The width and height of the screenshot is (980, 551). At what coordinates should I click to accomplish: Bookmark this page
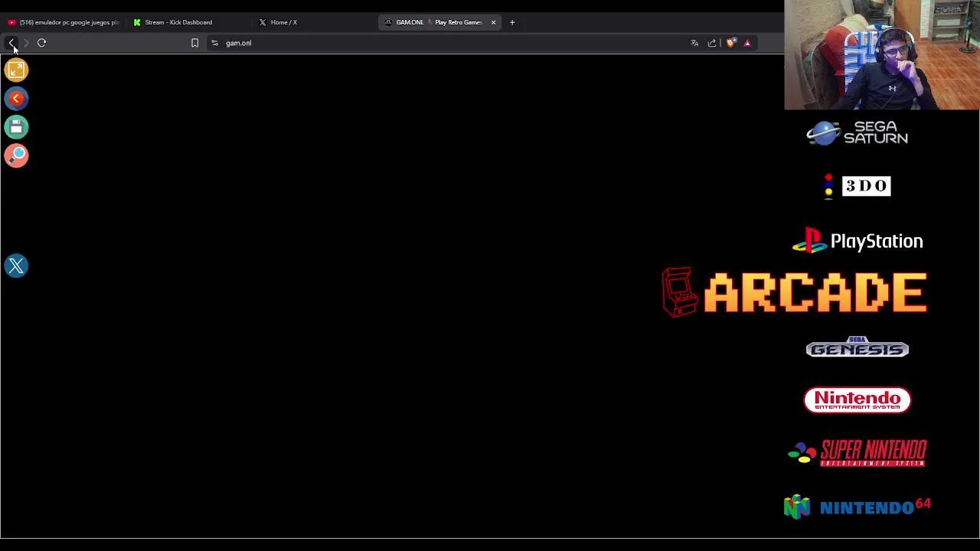pyautogui.click(x=194, y=43)
